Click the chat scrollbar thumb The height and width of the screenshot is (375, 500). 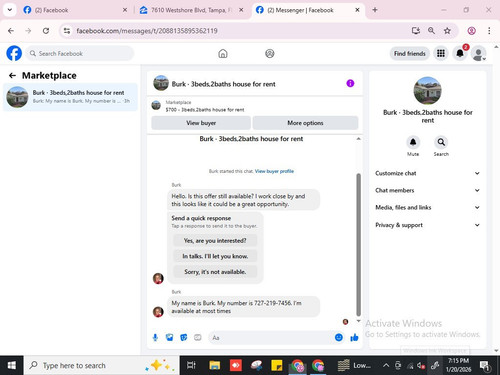(x=359, y=244)
